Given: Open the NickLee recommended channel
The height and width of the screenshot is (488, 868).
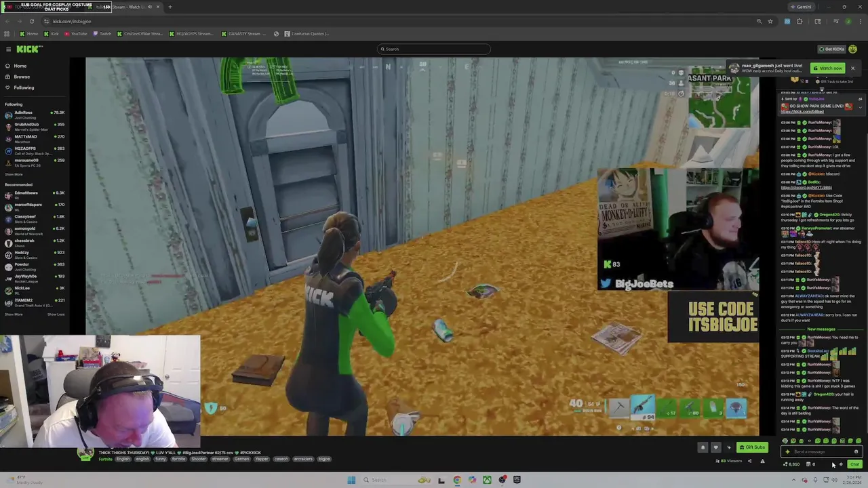Looking at the screenshot, I should 35,290.
